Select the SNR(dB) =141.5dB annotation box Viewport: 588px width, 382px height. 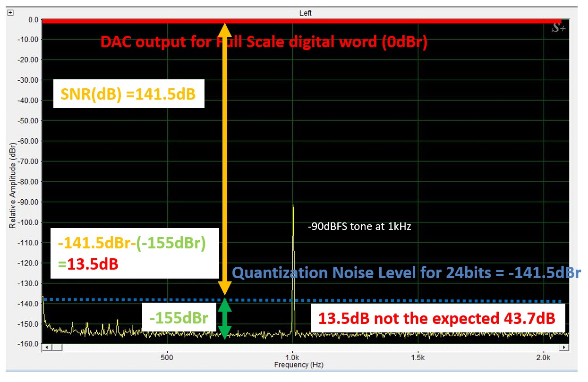pyautogui.click(x=128, y=94)
